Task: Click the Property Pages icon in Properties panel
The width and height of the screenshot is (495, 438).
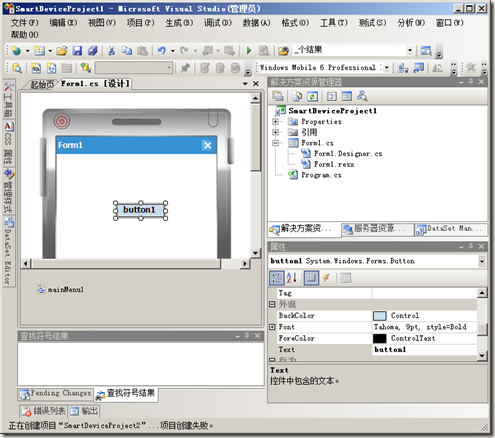Action: (346, 278)
